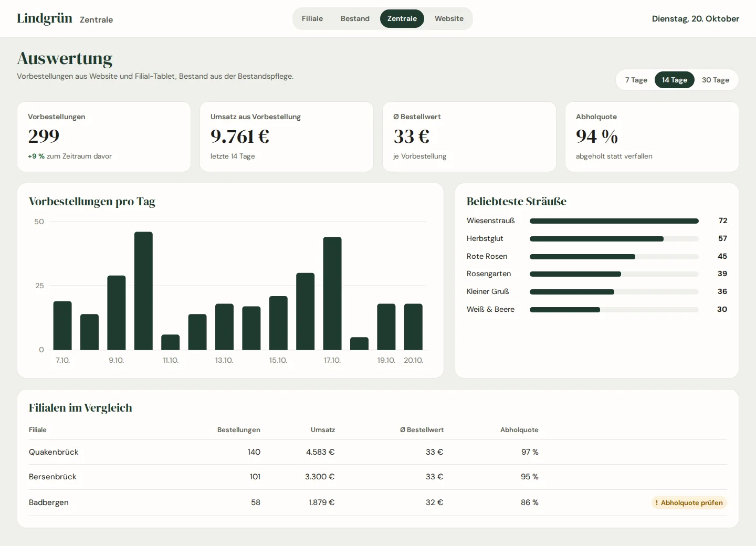
Task: Click the Filialen im Vergleich heading
Action: coord(80,408)
